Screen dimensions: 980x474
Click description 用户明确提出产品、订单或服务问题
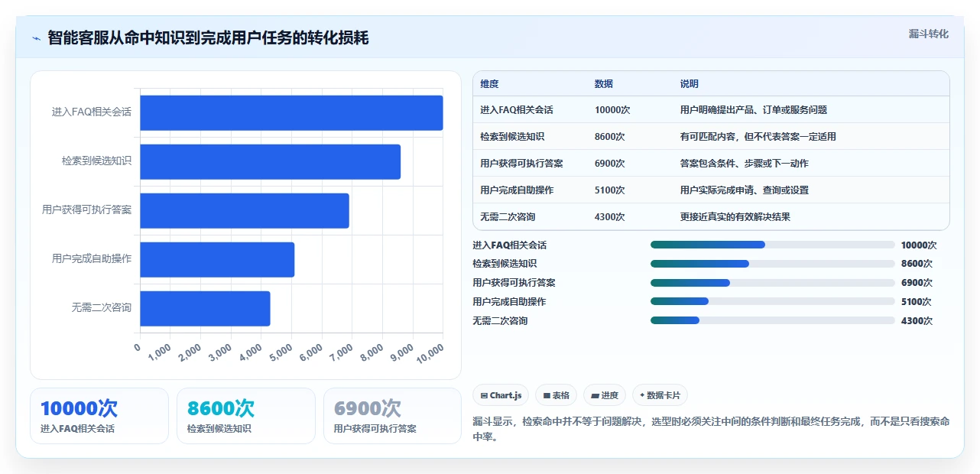pyautogui.click(x=753, y=110)
